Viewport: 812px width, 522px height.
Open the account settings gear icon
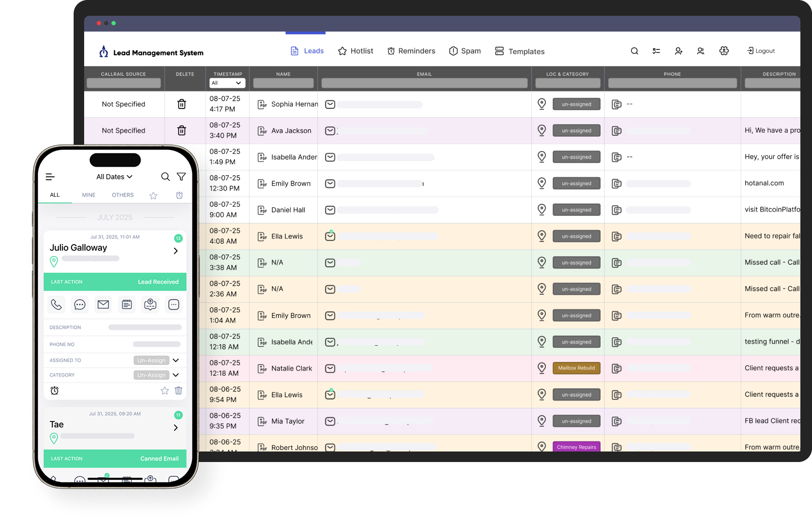pyautogui.click(x=724, y=51)
